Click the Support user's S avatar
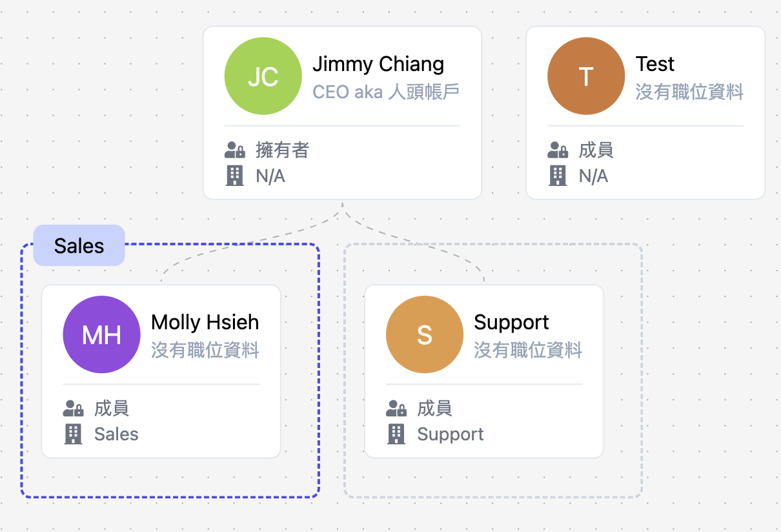 tap(424, 334)
